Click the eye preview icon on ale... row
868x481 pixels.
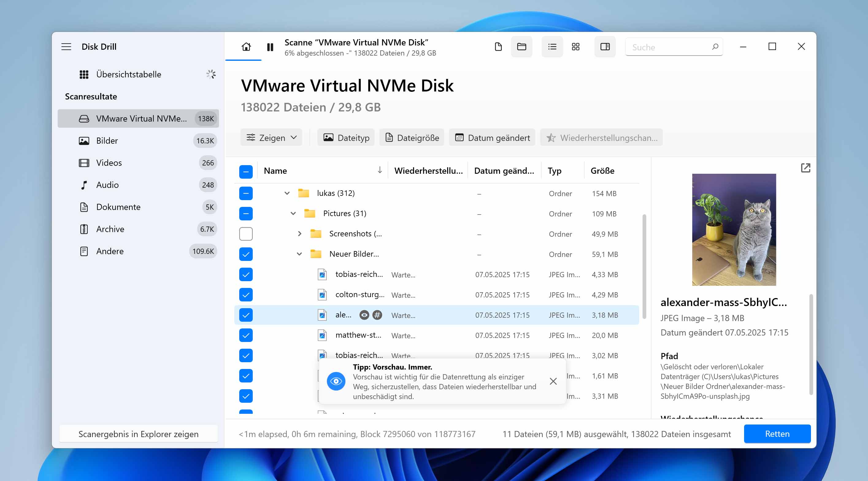pos(364,315)
